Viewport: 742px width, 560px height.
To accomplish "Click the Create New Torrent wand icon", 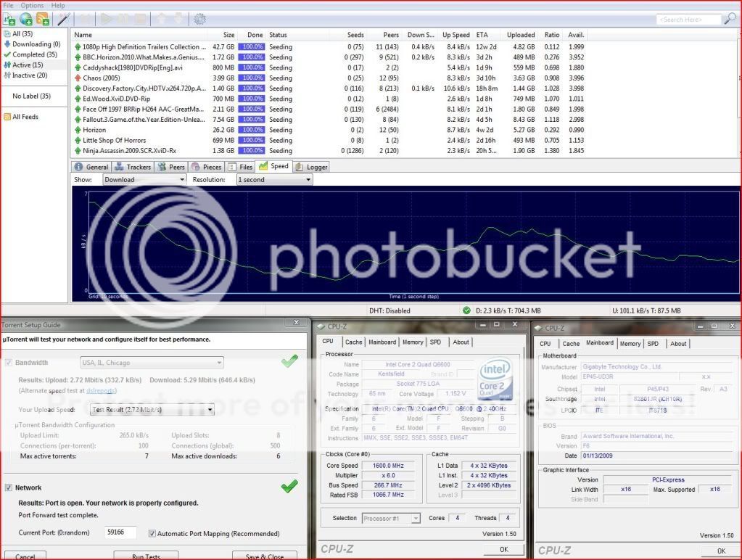I will click(x=63, y=20).
